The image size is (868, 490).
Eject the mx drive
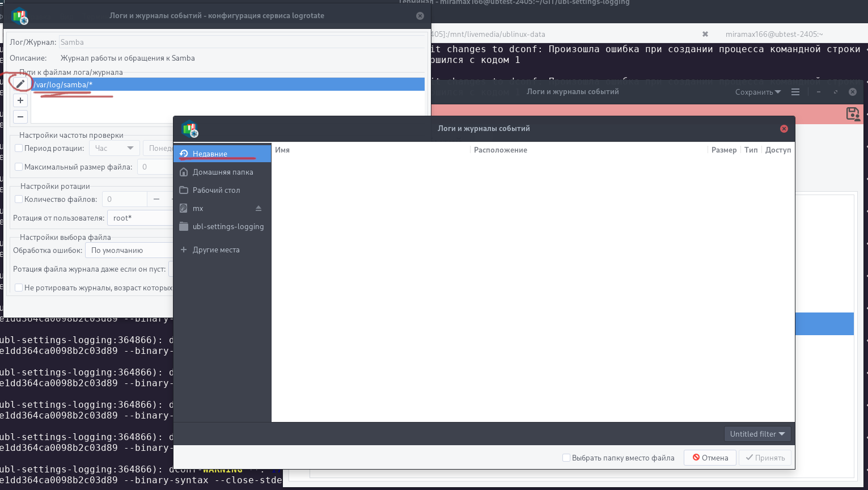[x=259, y=208]
